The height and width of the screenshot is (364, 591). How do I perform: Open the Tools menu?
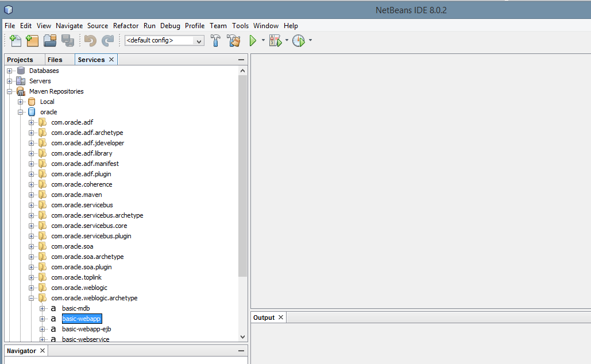click(240, 26)
